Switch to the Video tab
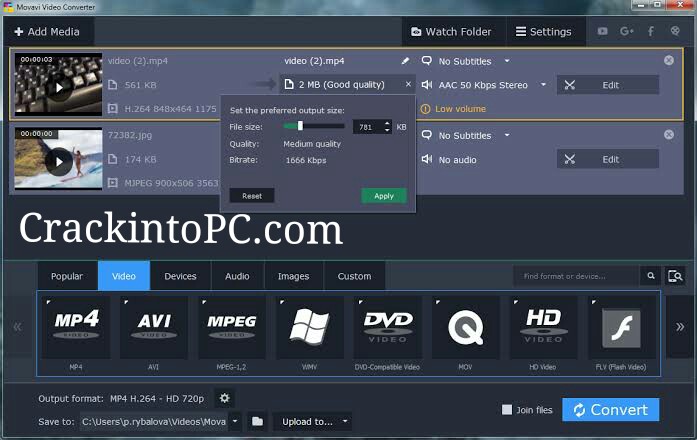 click(x=124, y=276)
